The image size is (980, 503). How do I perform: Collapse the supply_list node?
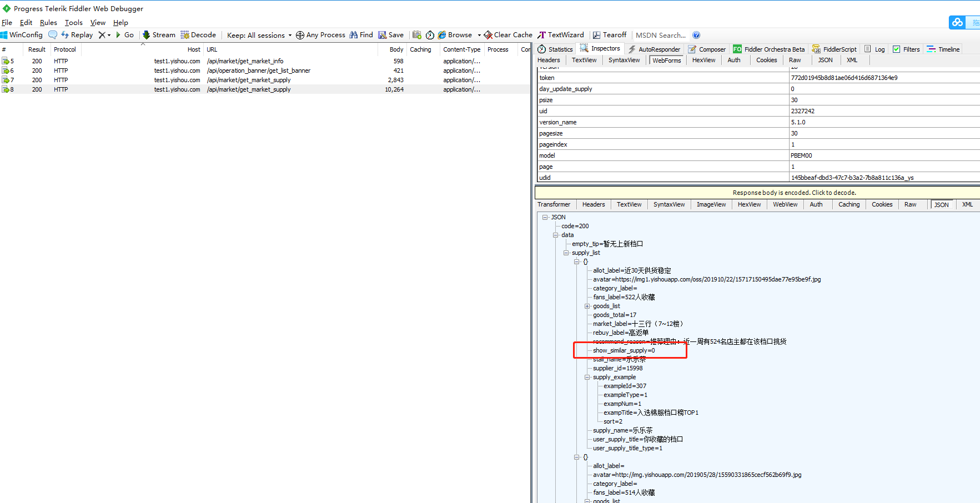(566, 253)
